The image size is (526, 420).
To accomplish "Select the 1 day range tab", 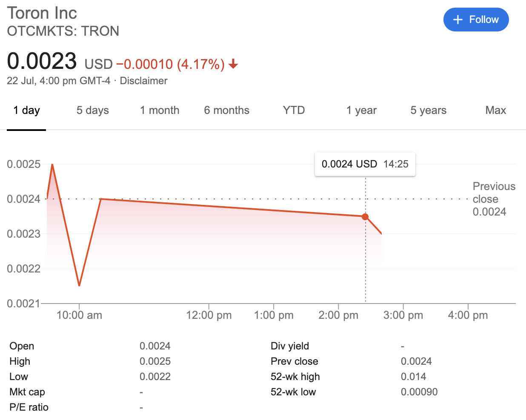I will 26,111.
